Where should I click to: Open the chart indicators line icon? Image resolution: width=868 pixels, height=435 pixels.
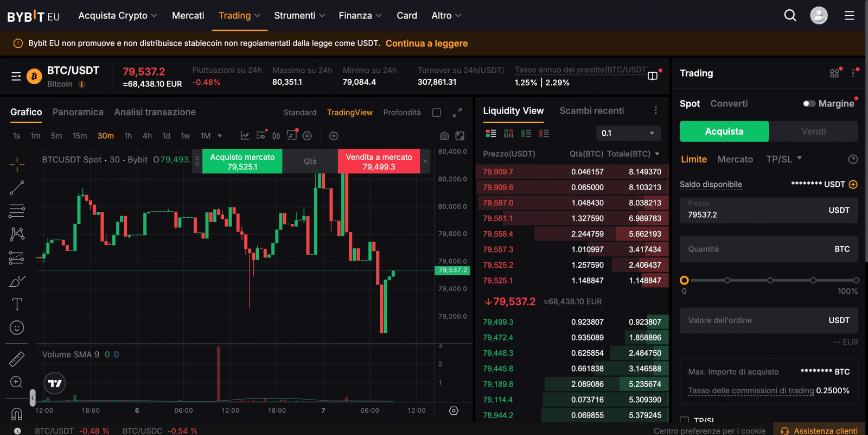245,136
